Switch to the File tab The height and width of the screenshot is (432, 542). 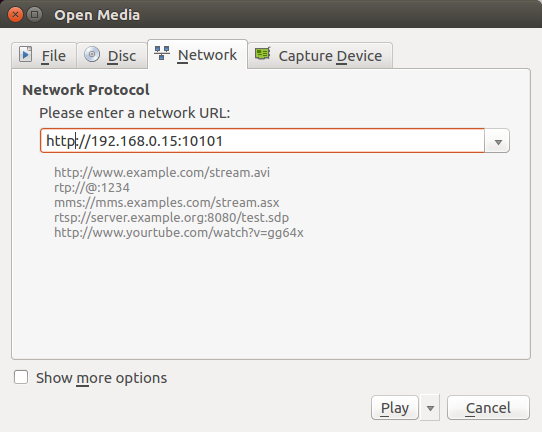[44, 56]
